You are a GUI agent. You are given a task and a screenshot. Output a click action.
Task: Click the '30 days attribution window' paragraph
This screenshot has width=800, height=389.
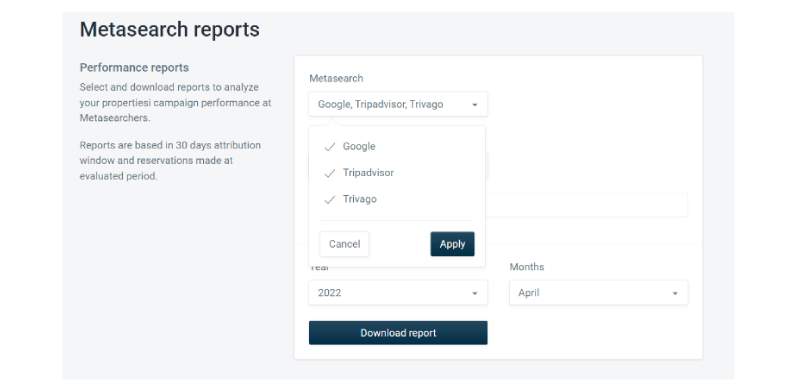(170, 160)
